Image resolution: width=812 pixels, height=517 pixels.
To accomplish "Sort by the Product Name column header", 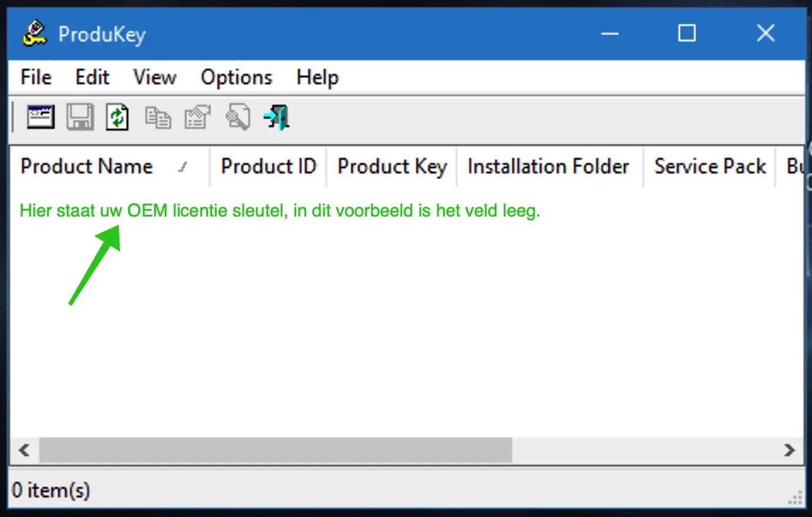I will pos(87,166).
